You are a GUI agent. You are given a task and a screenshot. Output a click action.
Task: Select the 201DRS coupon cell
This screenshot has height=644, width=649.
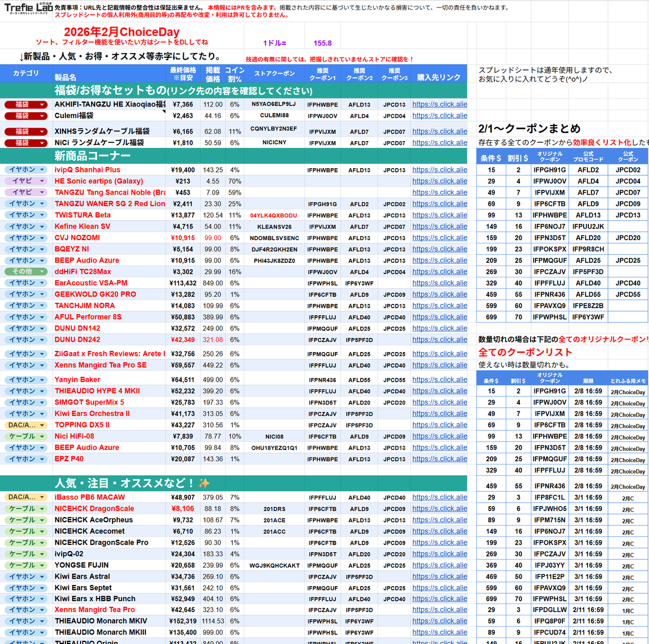[x=274, y=509]
